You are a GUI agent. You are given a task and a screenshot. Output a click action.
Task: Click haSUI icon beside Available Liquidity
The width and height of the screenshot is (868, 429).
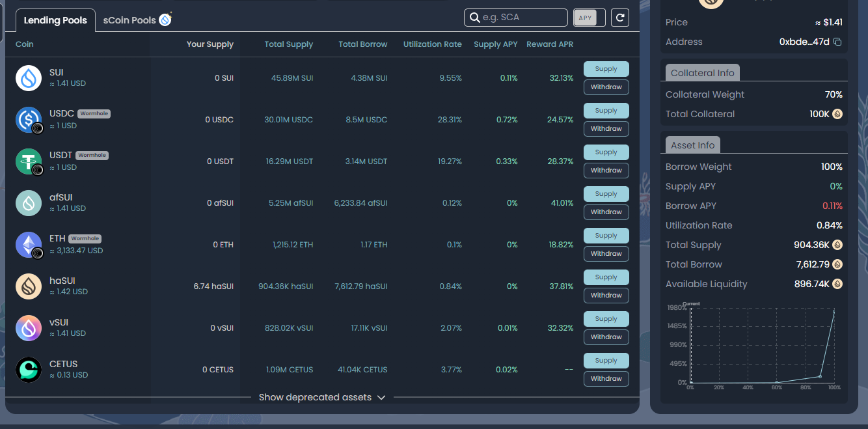(837, 284)
